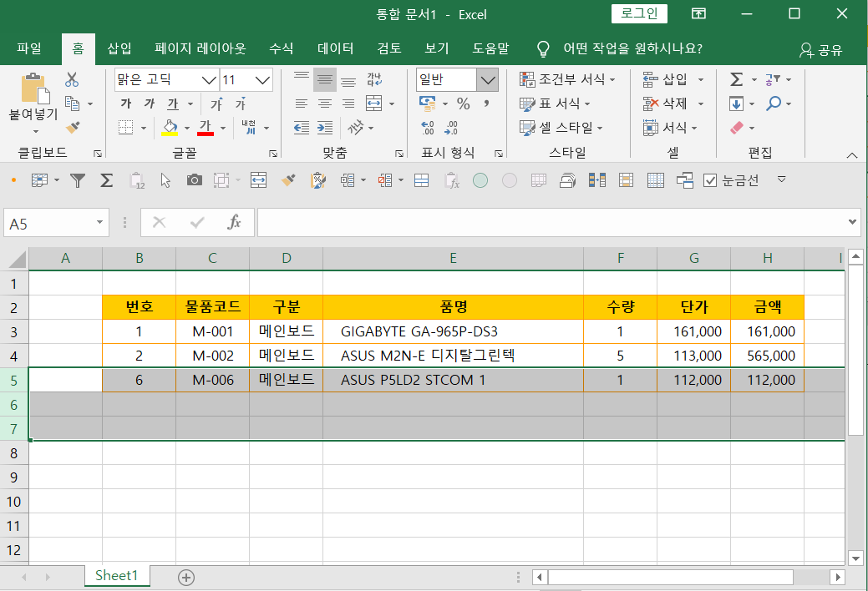The image size is (868, 591).
Task: Apply comma style format
Action: [486, 104]
